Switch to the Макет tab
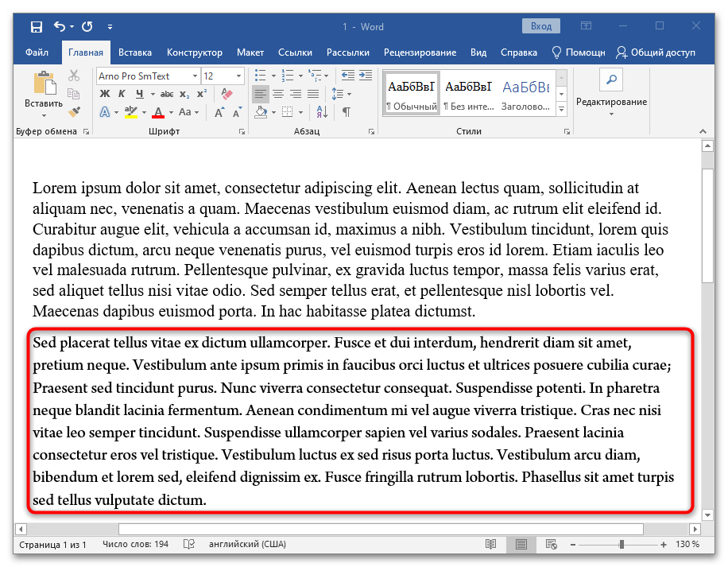 coord(250,52)
